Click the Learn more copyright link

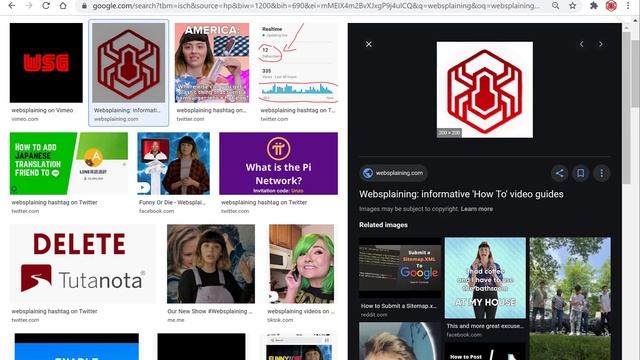(x=477, y=209)
